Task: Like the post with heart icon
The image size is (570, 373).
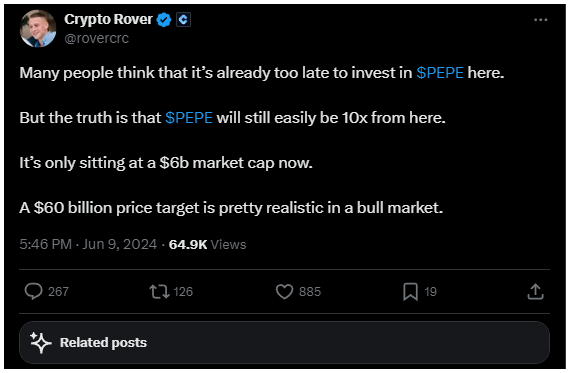Action: pos(284,292)
